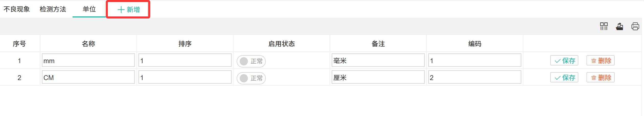Click the sort order field in mm row
Image resolution: width=644 pixels, height=116 pixels.
click(x=185, y=60)
